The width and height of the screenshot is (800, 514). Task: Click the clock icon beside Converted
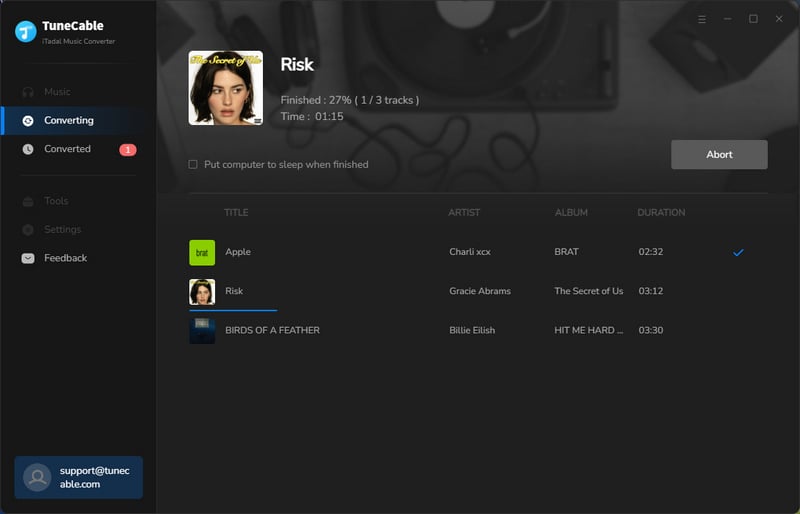[x=28, y=149]
